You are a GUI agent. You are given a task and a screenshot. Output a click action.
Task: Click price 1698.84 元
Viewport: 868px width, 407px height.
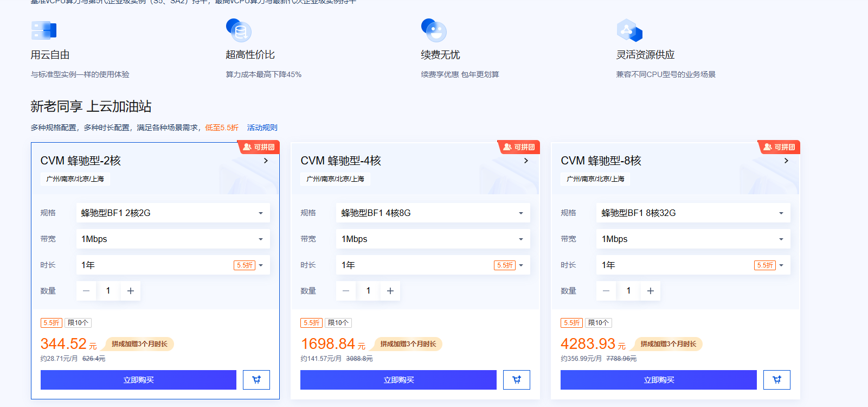tap(333, 344)
